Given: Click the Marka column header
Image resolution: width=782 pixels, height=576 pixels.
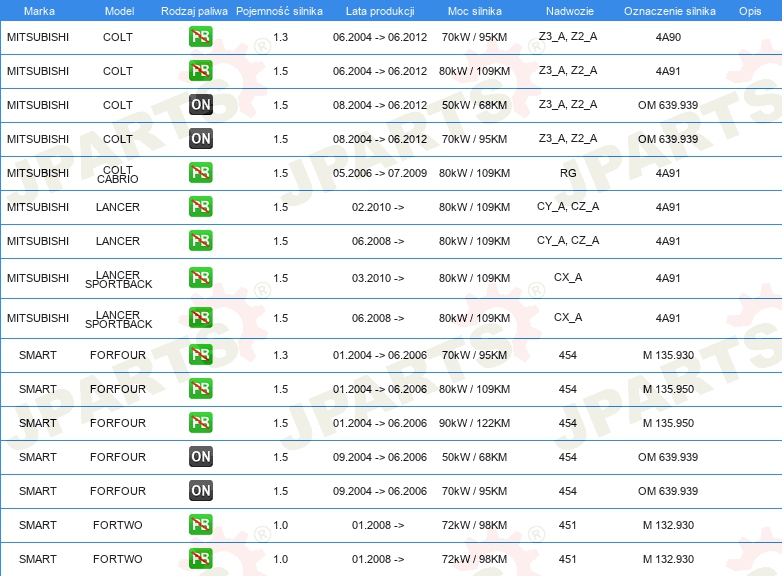Looking at the screenshot, I should pos(39,11).
